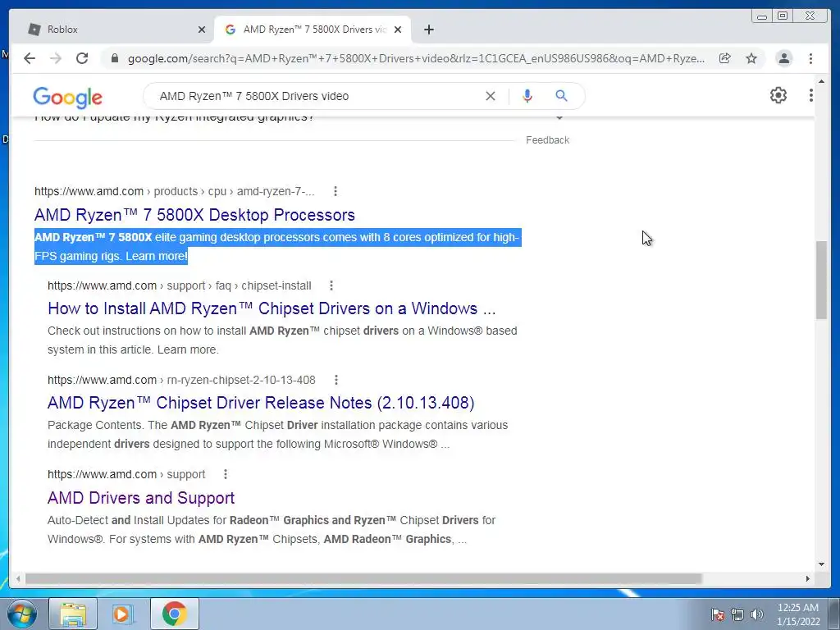Image resolution: width=840 pixels, height=630 pixels.
Task: Click the scroll-down arrow of vertical scrollbar
Action: [x=821, y=564]
